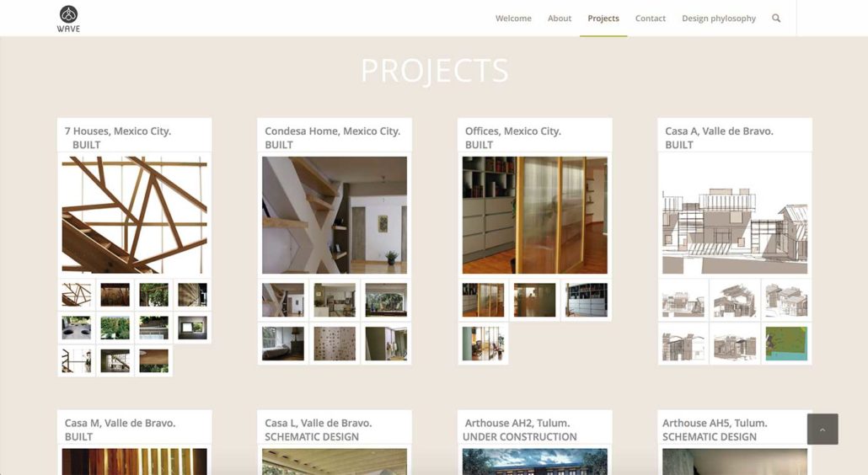The image size is (868, 475).
Task: Select middle thumbnail in 7 Houses last row
Action: pos(115,360)
